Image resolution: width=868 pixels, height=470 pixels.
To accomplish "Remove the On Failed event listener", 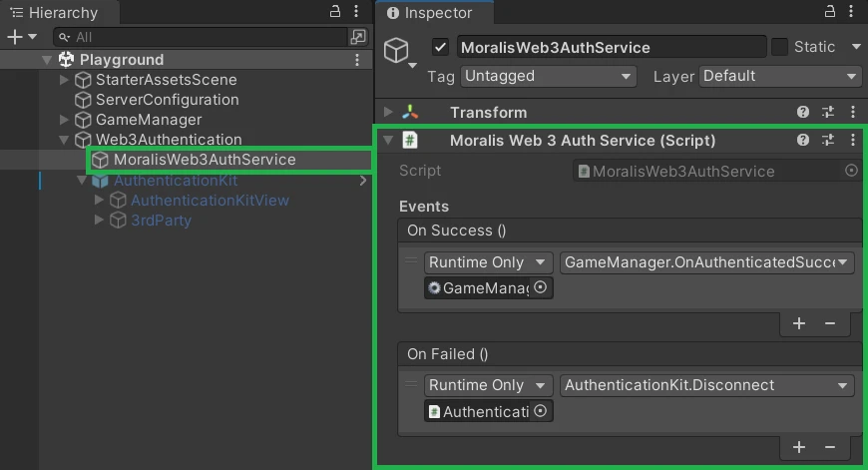I will click(x=829, y=447).
